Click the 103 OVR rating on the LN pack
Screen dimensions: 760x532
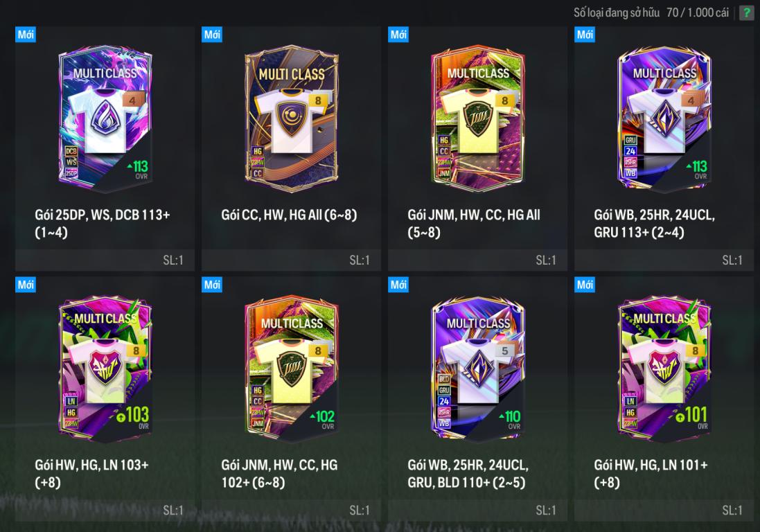tap(133, 417)
